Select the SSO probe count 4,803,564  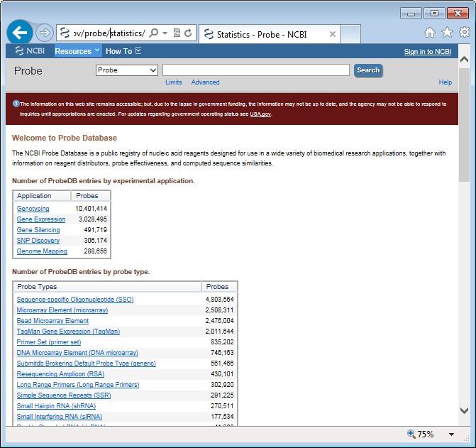click(x=219, y=300)
